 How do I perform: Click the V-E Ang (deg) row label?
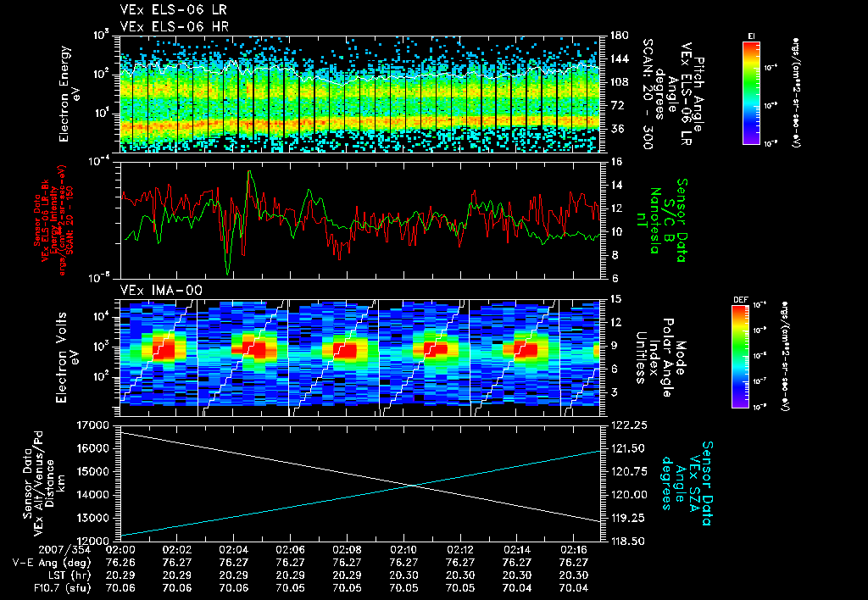pos(51,564)
